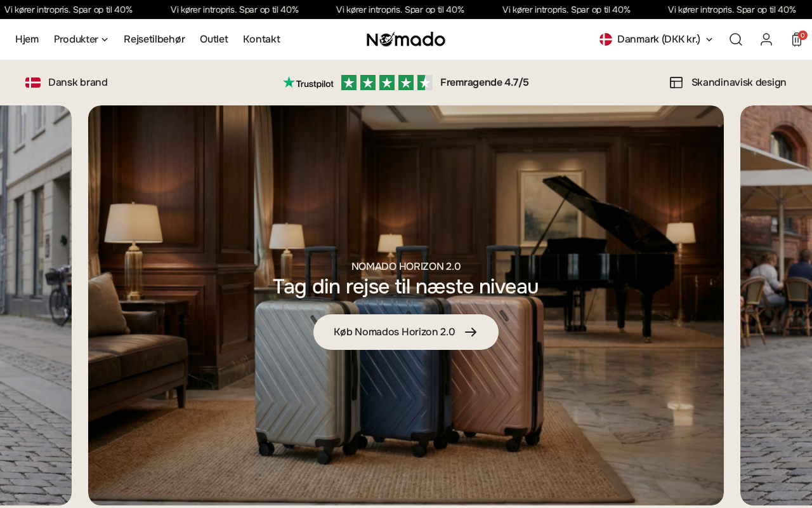Open the search magnifier icon
This screenshot has width=812, height=508.
pyautogui.click(x=736, y=39)
